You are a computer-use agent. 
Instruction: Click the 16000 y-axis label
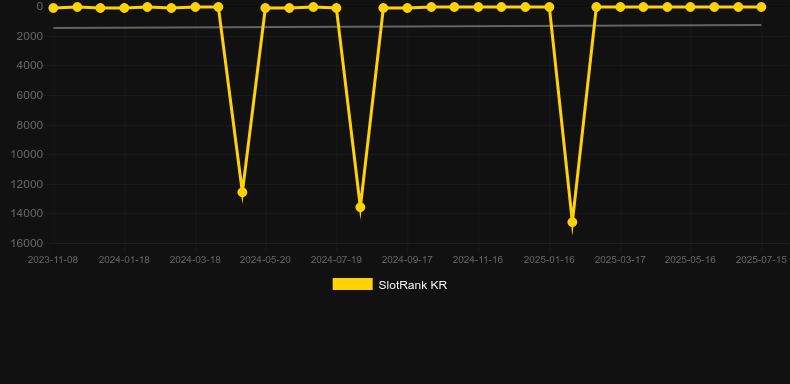click(x=26, y=243)
